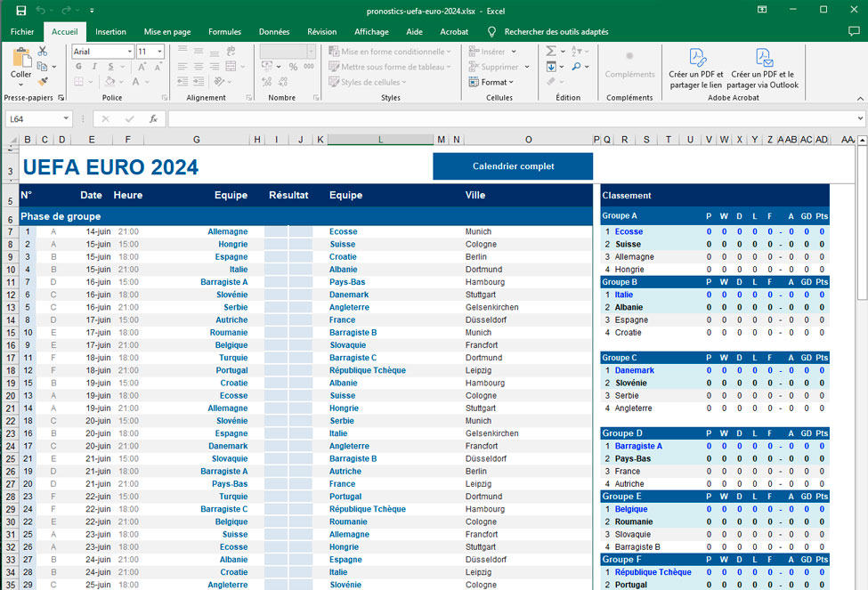
Task: Click the decrease indent icon
Action: click(x=183, y=82)
